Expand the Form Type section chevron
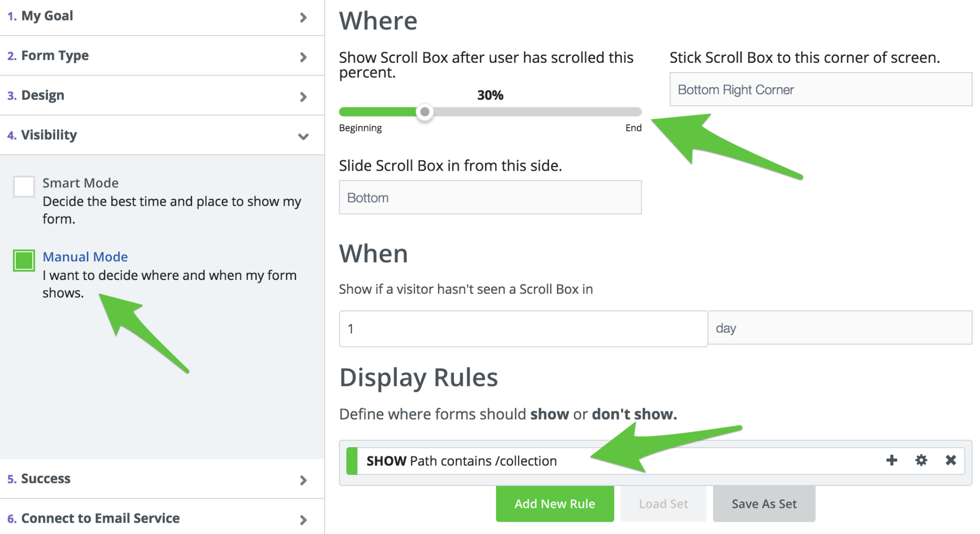 click(x=303, y=57)
